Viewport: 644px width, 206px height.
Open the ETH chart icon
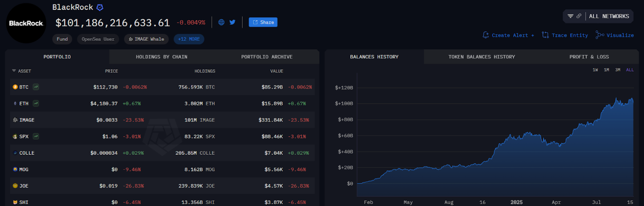36,103
